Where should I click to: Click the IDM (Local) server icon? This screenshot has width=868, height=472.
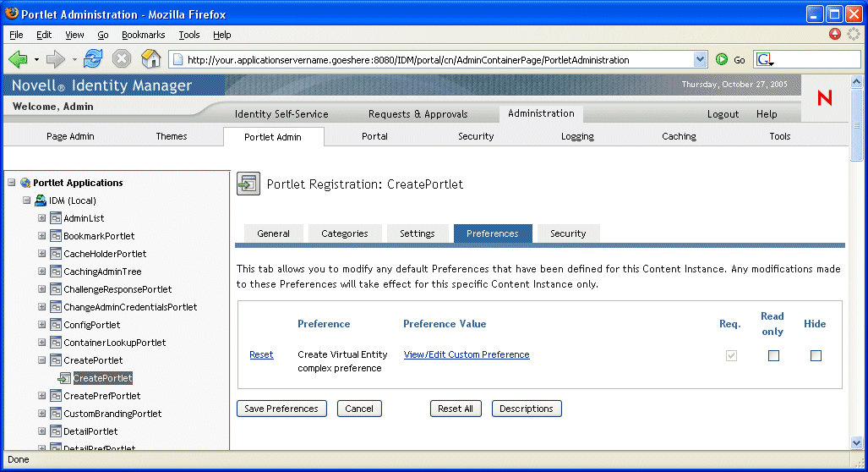click(x=40, y=200)
